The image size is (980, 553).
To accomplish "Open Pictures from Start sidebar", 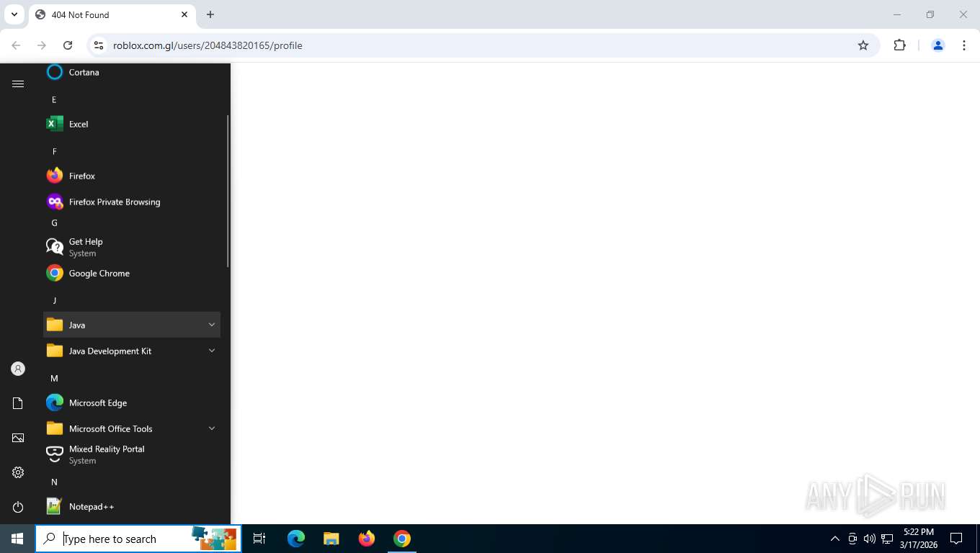I will [18, 438].
